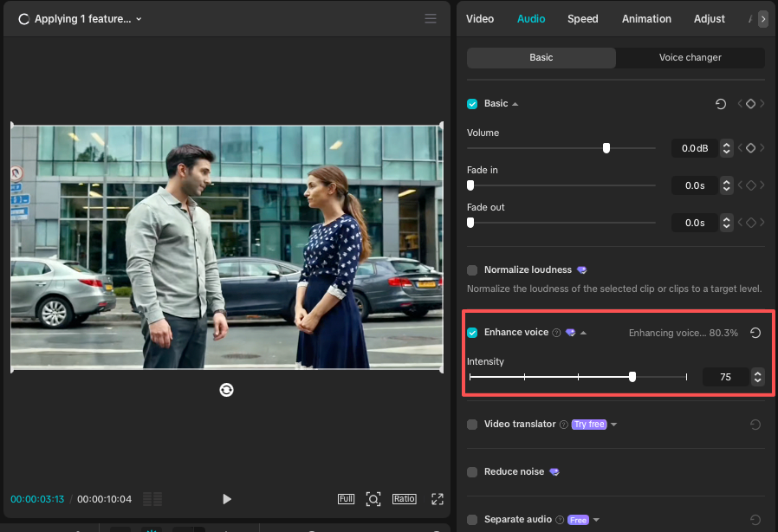Disable the Enhance voice checkbox
Screen dimensions: 778x532
[x=472, y=333]
